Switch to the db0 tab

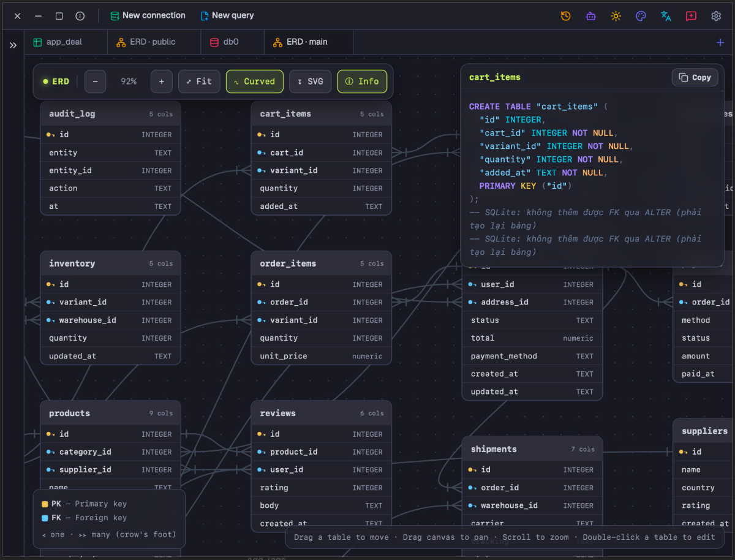232,42
